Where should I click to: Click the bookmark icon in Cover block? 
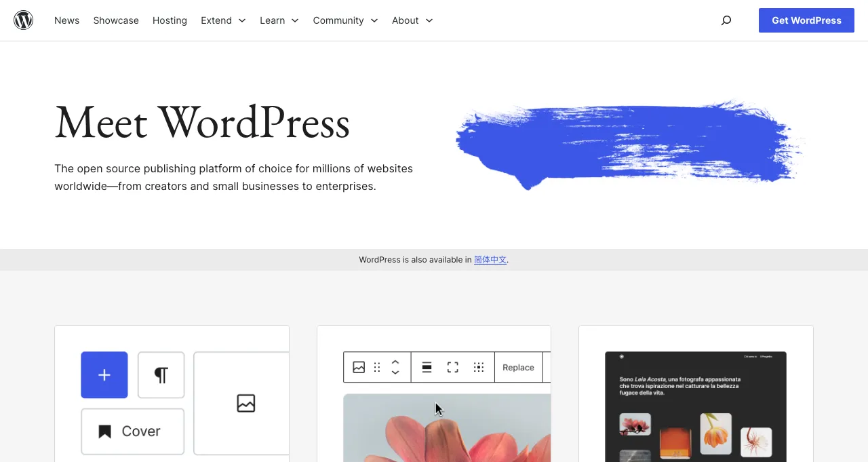(x=104, y=431)
